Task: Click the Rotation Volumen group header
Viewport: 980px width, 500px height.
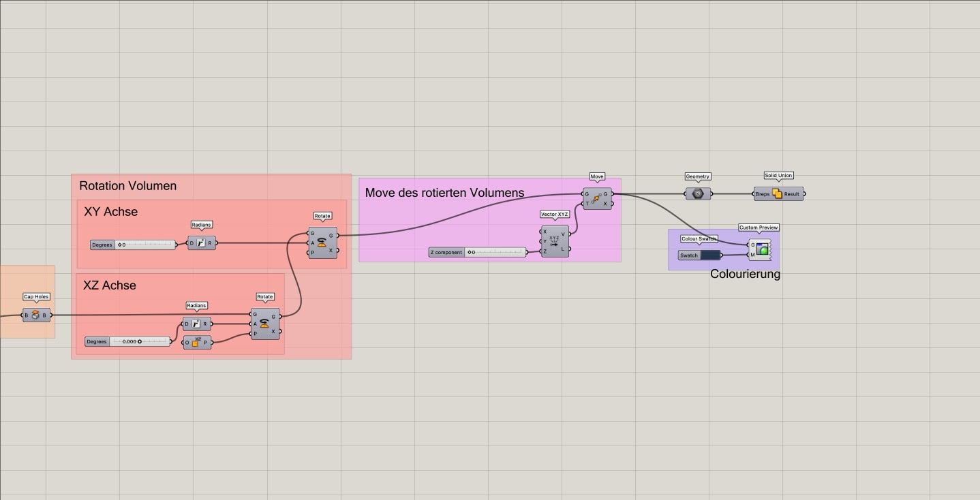Action: click(x=127, y=185)
